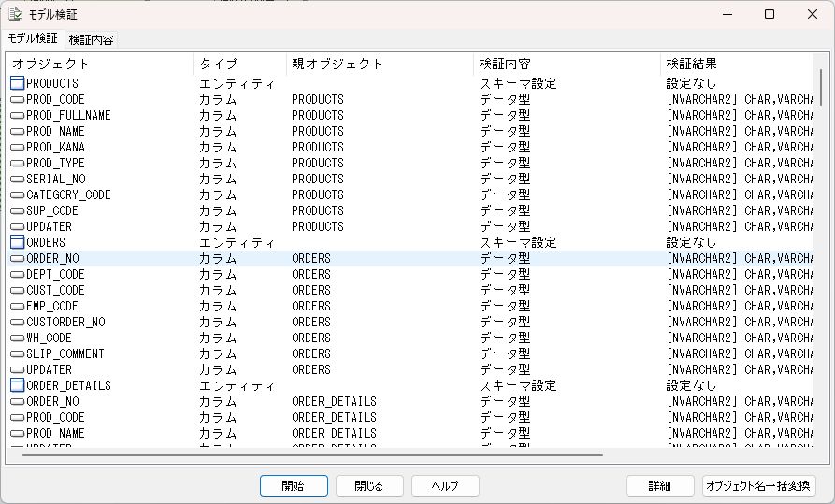
Task: Click column icon beside PROD_TYPE
Action: [18, 164]
